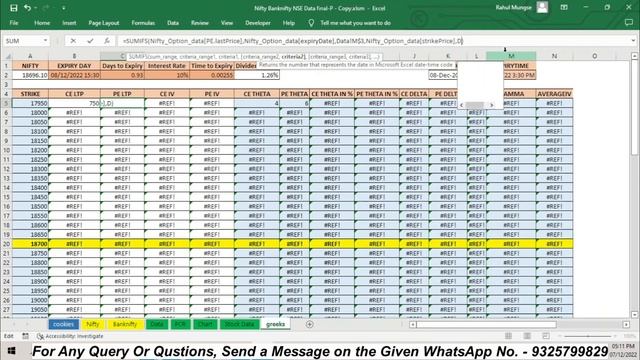Click inside the formula bar text

tap(293, 41)
